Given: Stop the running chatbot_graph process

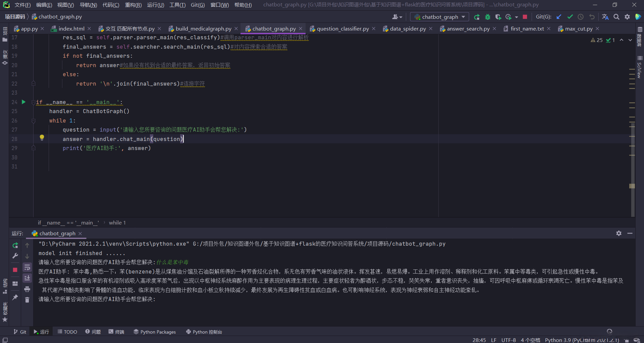Looking at the screenshot, I should click(525, 17).
